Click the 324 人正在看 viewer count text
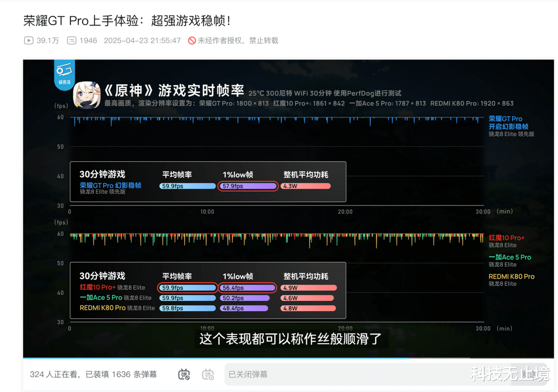 [x=55, y=374]
